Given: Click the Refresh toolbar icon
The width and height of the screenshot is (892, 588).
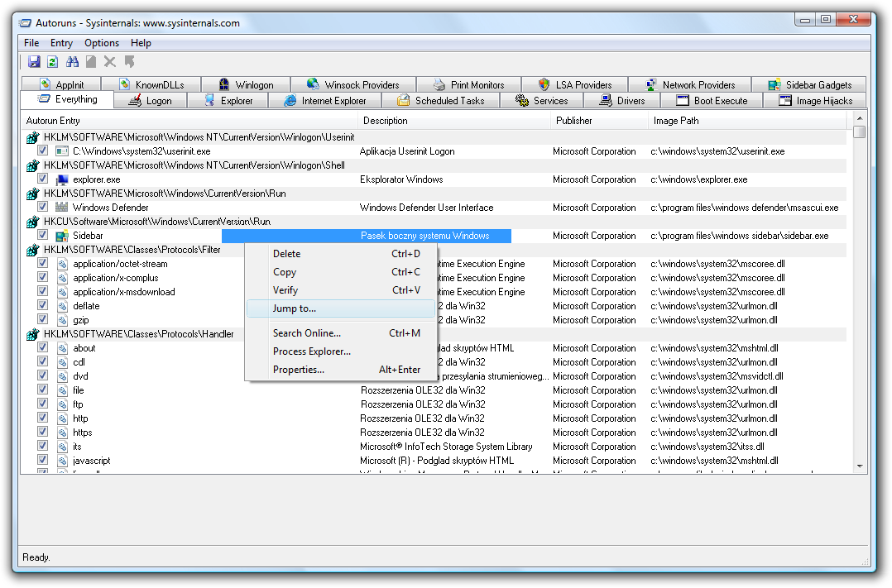Looking at the screenshot, I should pos(53,61).
